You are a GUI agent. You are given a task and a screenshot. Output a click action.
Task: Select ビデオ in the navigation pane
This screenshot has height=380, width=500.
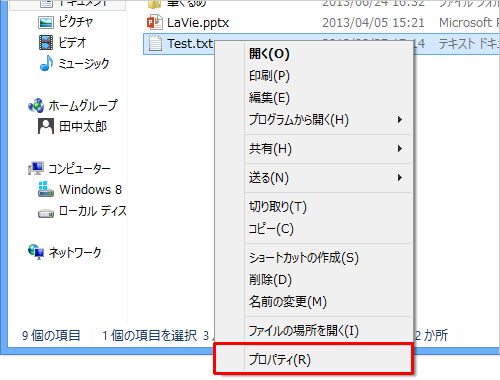[72, 43]
